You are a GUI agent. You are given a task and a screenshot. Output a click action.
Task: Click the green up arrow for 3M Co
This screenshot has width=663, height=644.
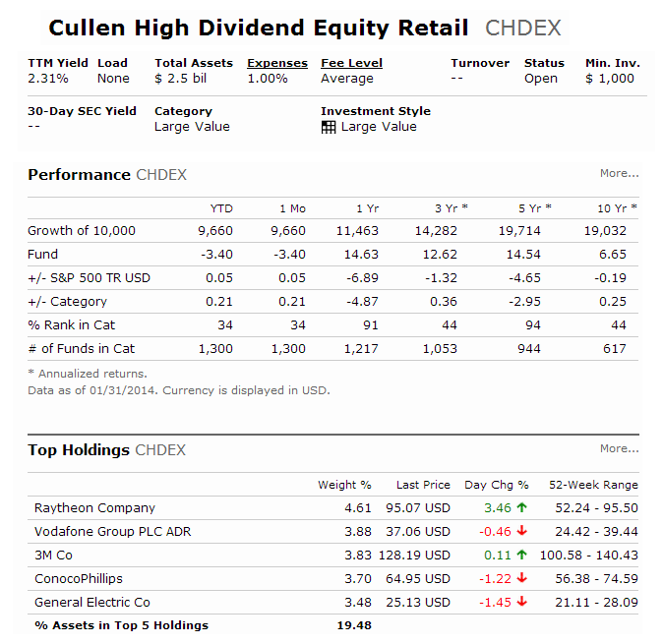point(522,555)
